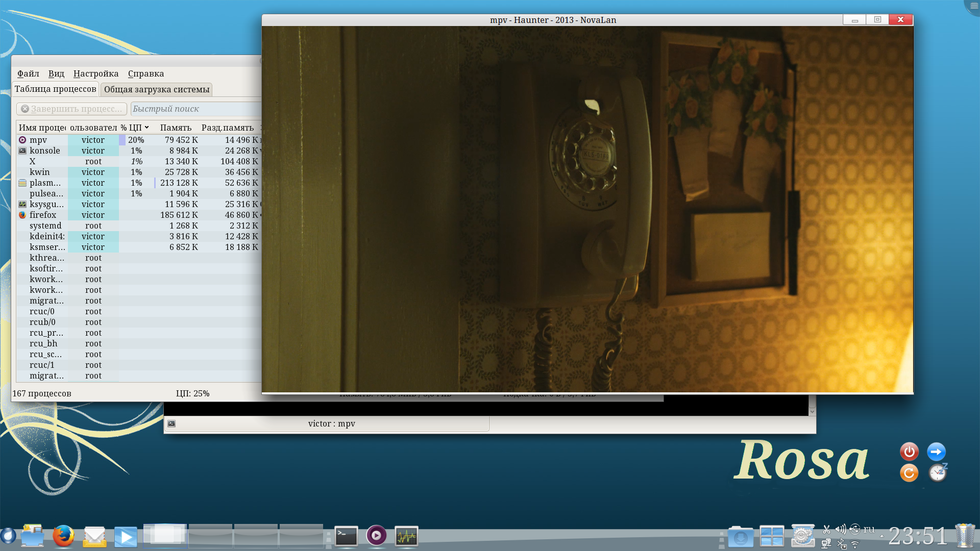Image resolution: width=980 pixels, height=551 pixels.
Task: Open the volume control tray icon
Action: [840, 529]
